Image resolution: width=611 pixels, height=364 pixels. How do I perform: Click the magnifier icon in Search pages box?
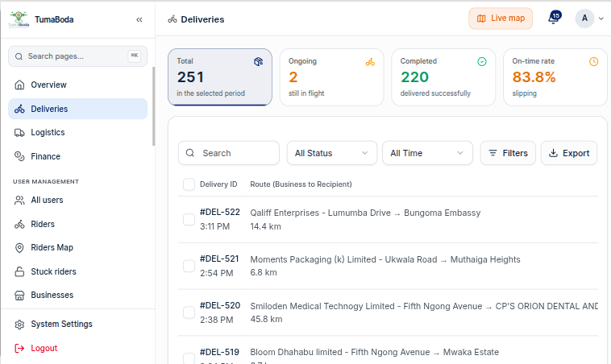coord(19,56)
